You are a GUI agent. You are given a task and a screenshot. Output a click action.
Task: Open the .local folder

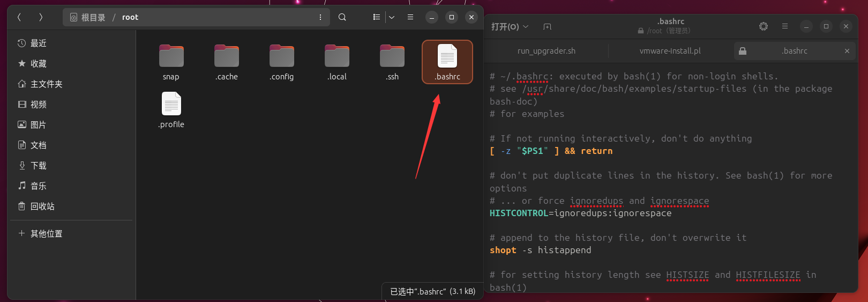(x=337, y=62)
